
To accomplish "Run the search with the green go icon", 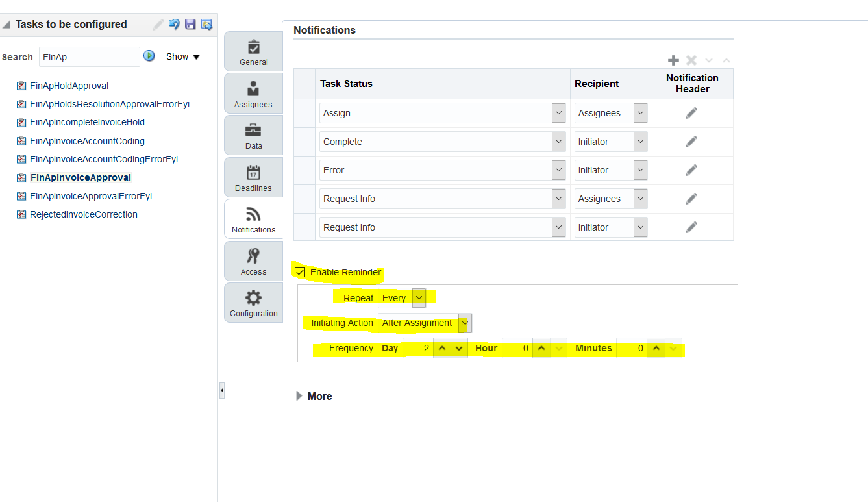I will (149, 56).
